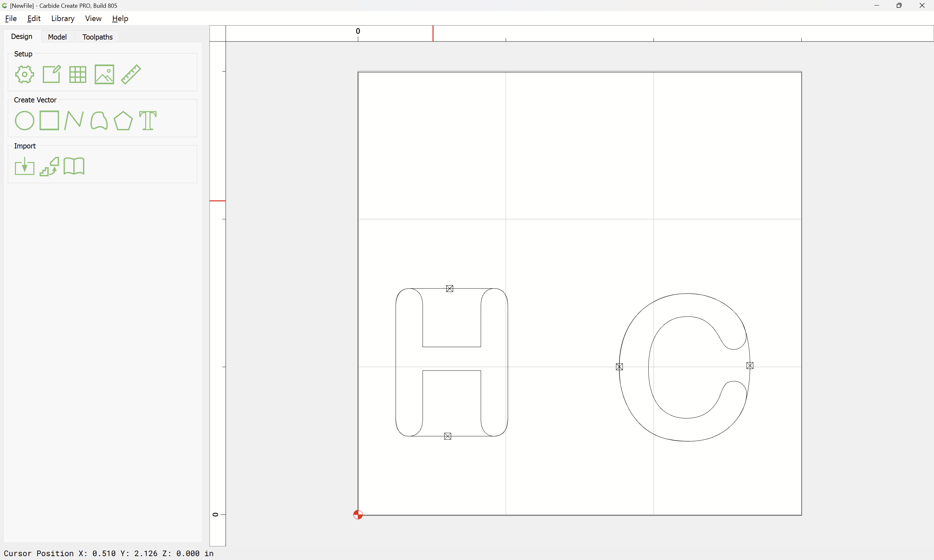Open the View menu
This screenshot has height=560, width=934.
coord(93,18)
